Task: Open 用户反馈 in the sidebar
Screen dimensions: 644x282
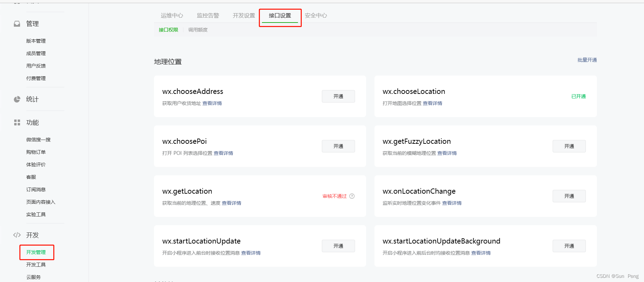Action: tap(36, 66)
